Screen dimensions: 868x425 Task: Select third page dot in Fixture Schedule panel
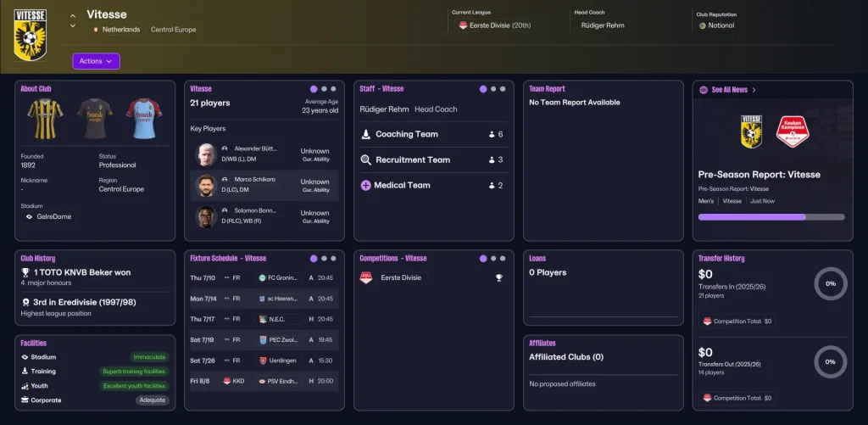pos(333,258)
